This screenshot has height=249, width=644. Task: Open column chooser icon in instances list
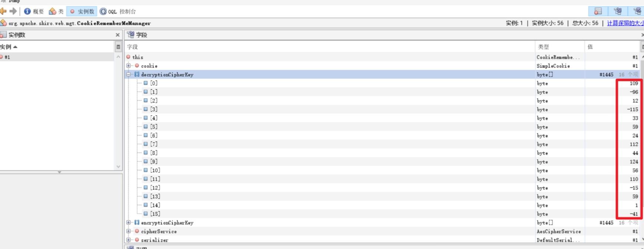(118, 47)
